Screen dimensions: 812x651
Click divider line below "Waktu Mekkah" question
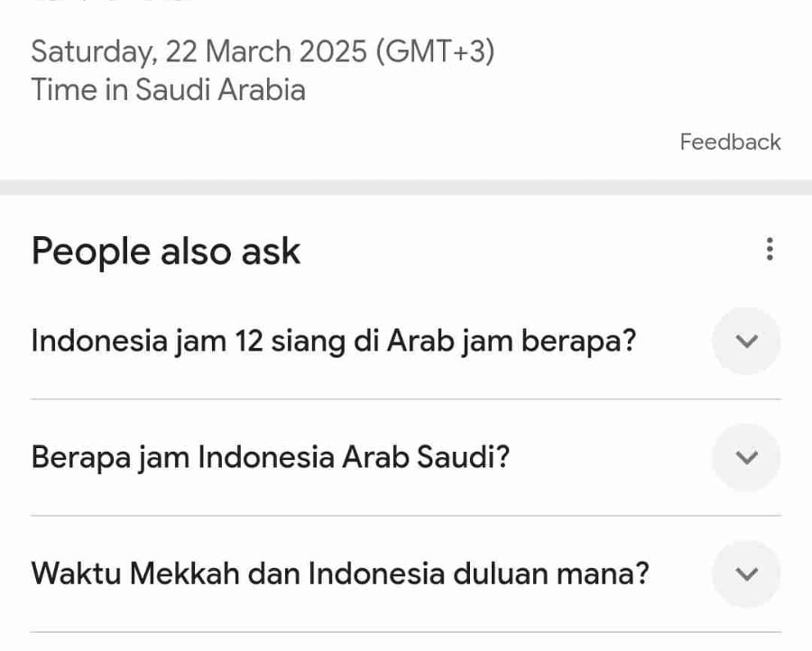(x=406, y=632)
